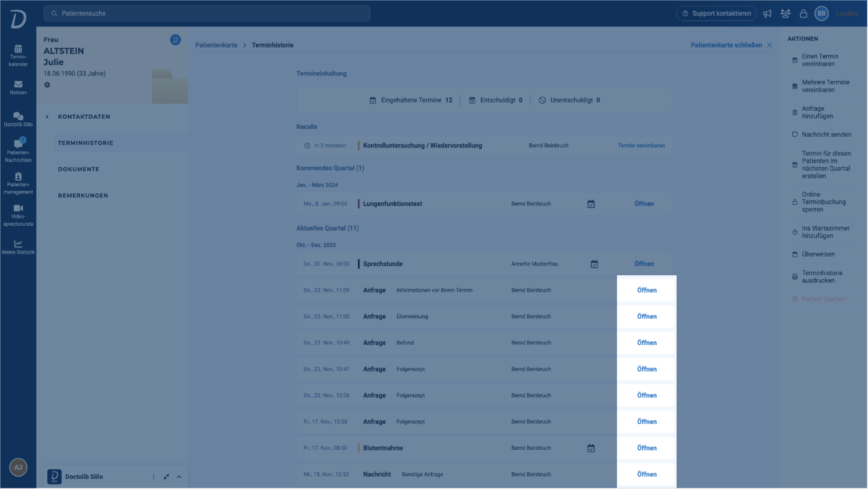
Task: Click the Patientenkarte breadcrumb
Action: pyautogui.click(x=216, y=45)
